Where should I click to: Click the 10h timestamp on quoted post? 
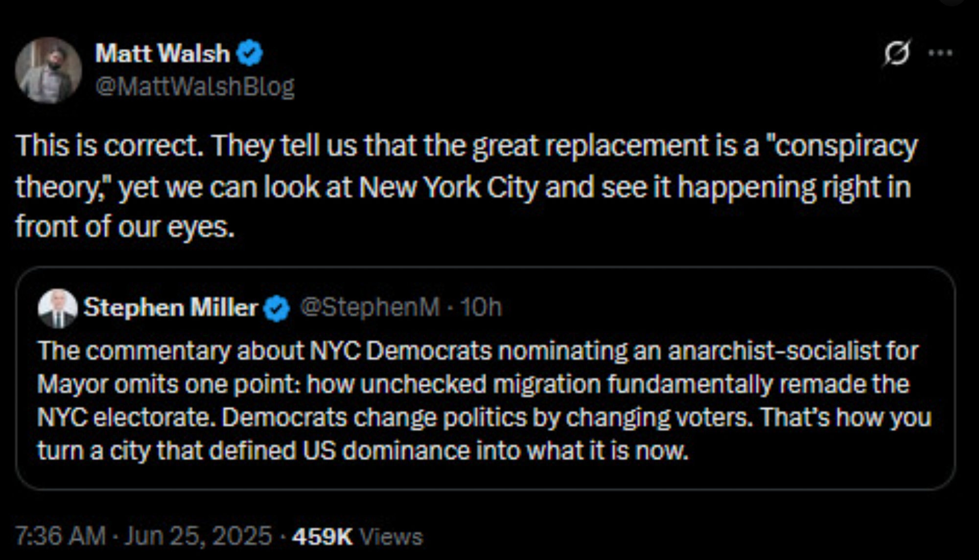[481, 307]
